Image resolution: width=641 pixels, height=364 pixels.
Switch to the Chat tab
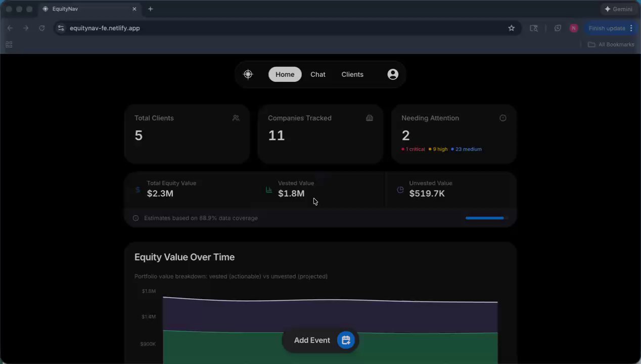(x=318, y=74)
